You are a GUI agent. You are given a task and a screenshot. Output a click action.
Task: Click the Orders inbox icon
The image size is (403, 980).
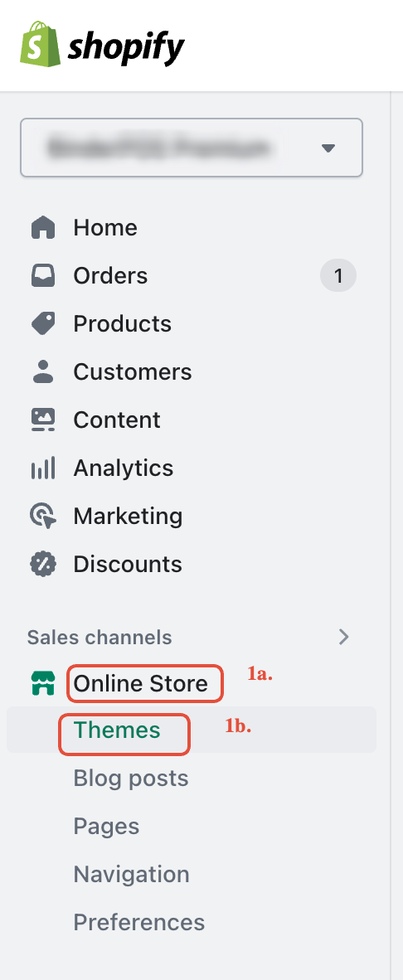(43, 275)
